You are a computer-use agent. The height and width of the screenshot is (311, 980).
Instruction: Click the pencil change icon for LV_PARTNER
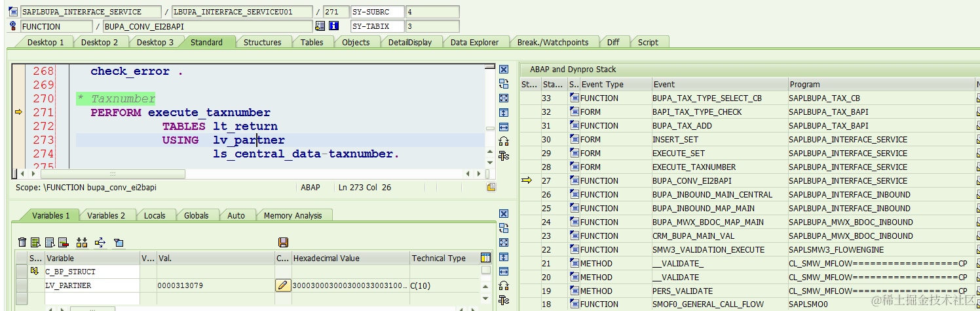point(283,285)
